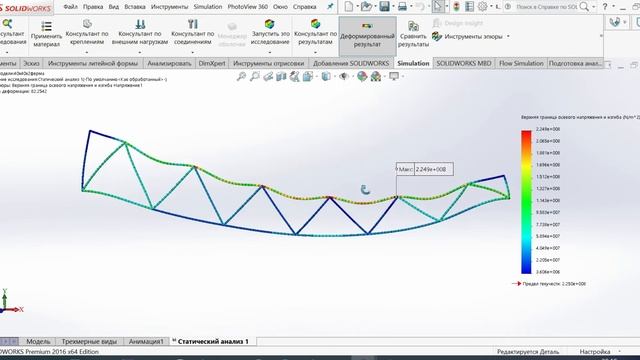Open the Правка menu
640x360 pixels.
pyautogui.click(x=93, y=7)
